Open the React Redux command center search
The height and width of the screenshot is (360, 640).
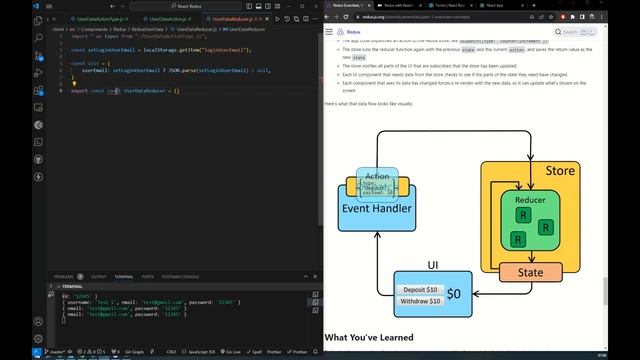point(186,6)
